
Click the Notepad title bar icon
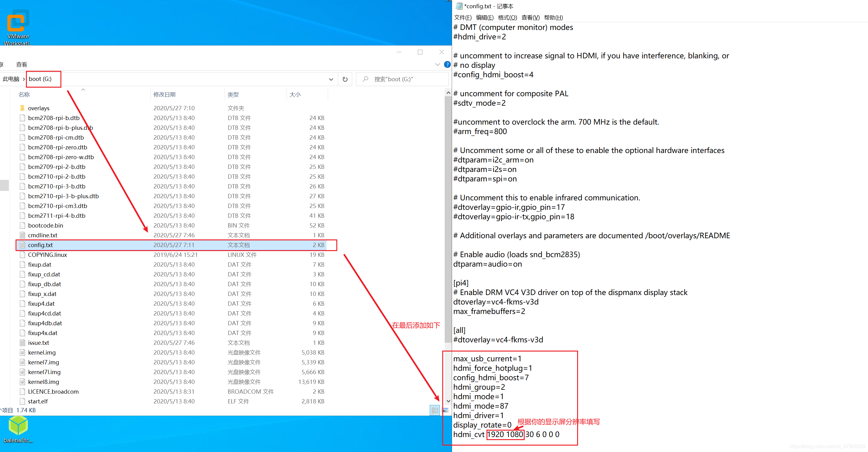(459, 6)
